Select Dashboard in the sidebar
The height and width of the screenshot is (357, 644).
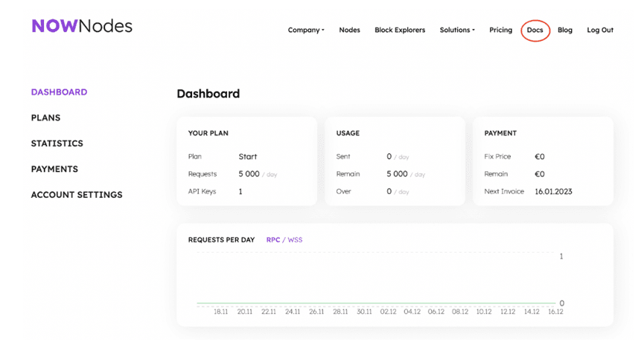59,92
